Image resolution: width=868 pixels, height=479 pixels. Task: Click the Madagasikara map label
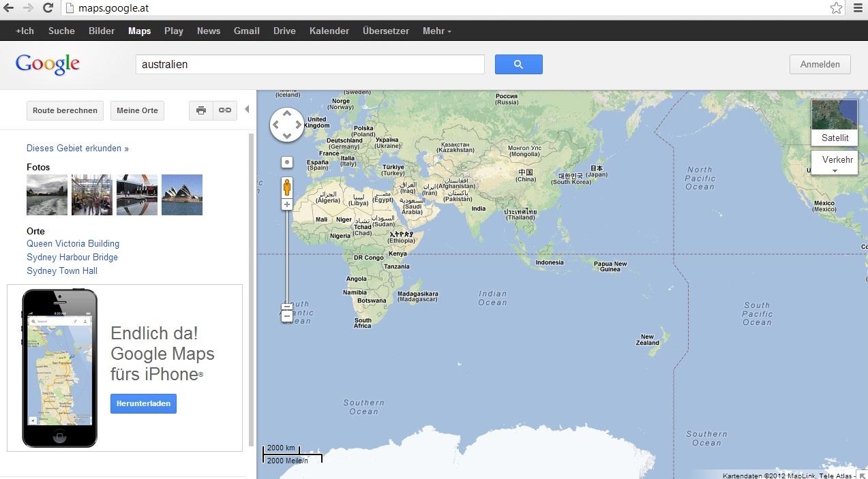[417, 296]
